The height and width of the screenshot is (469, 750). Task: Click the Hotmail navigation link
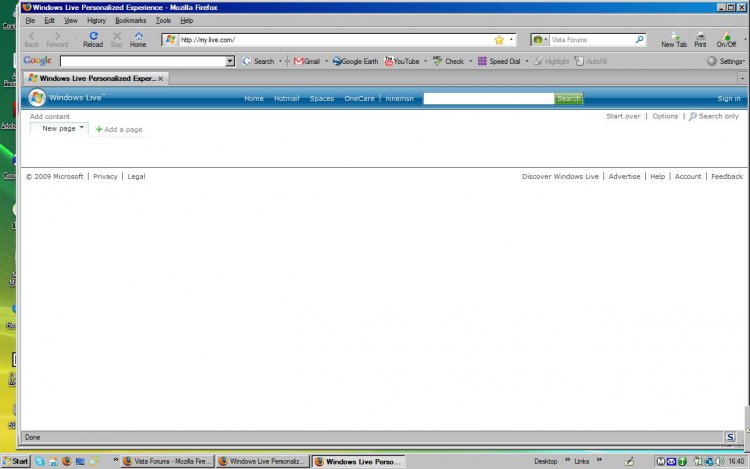pyautogui.click(x=287, y=98)
